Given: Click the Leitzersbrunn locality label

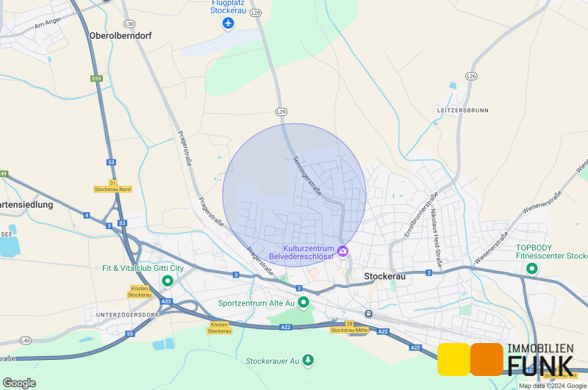Looking at the screenshot, I should [x=463, y=110].
